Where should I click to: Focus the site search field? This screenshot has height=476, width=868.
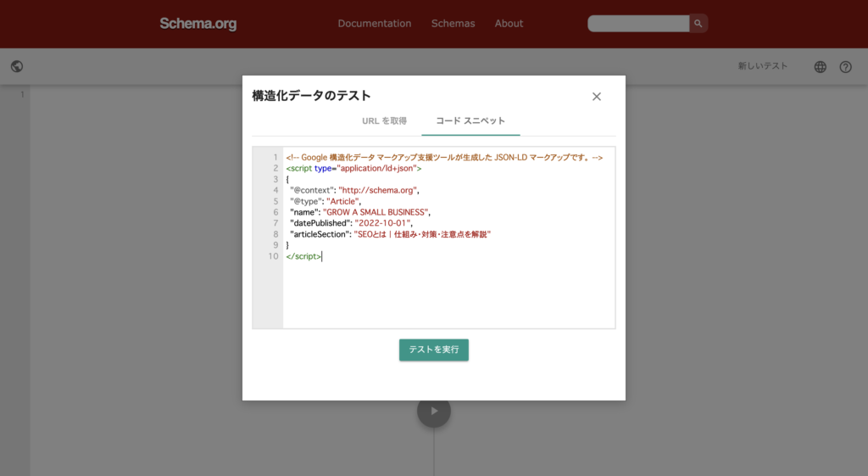[x=638, y=24]
